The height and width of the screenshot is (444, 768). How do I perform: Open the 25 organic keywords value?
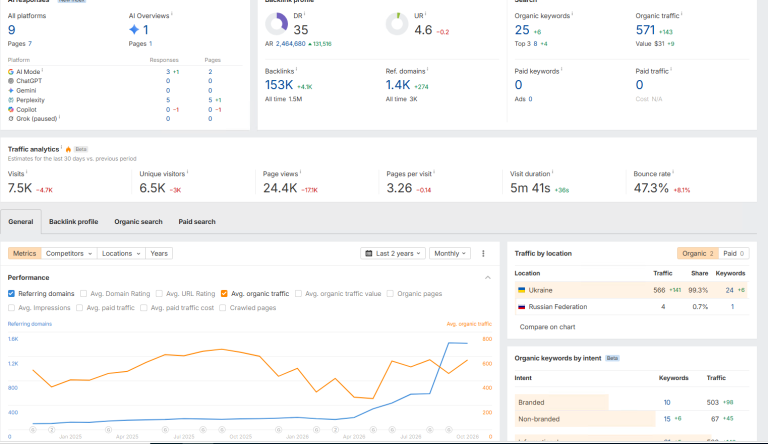click(522, 30)
